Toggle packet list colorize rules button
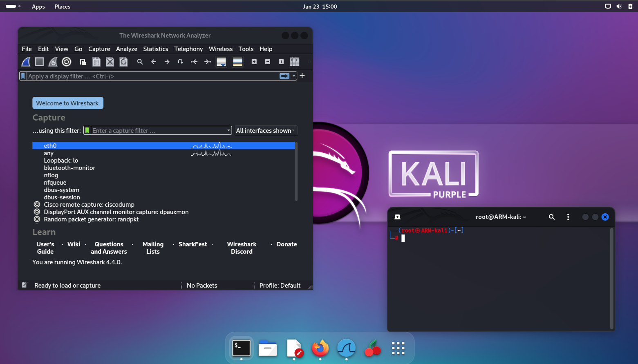Viewport: 638px width, 364px height. (x=237, y=62)
